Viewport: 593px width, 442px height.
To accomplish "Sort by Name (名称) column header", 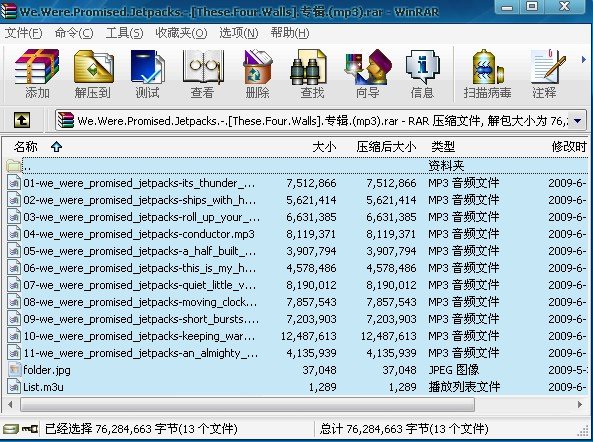I will coord(25,146).
